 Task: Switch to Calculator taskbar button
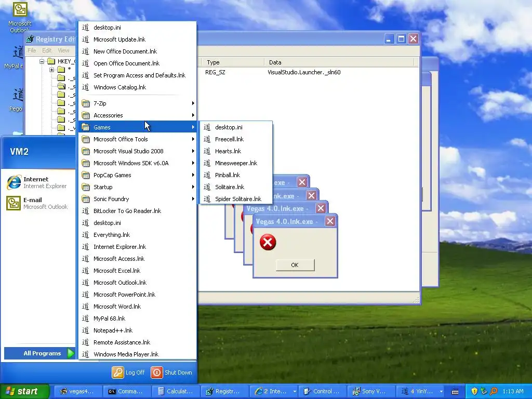pyautogui.click(x=176, y=392)
